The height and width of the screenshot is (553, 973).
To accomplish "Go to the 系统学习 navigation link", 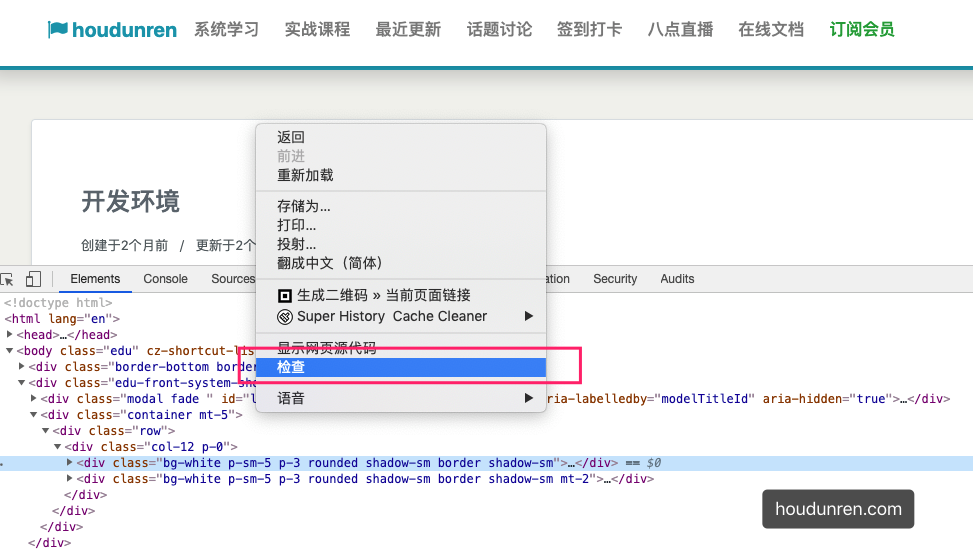I will click(x=226, y=30).
